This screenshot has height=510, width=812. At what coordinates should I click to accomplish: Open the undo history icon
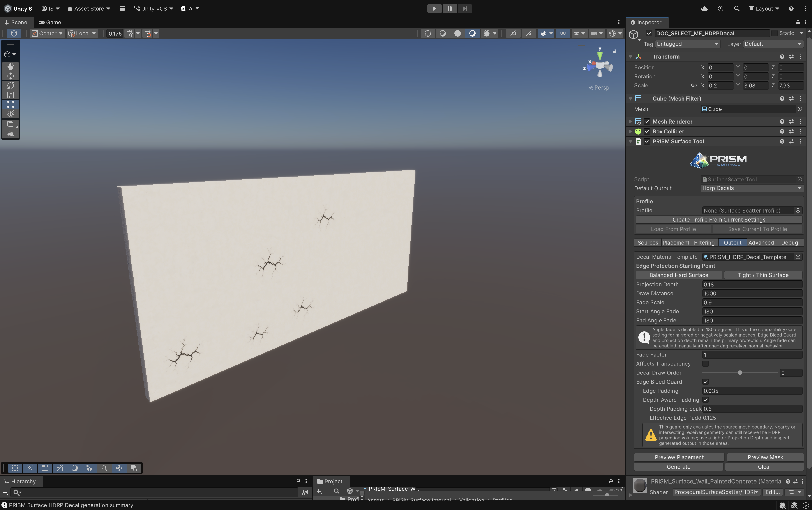click(720, 8)
